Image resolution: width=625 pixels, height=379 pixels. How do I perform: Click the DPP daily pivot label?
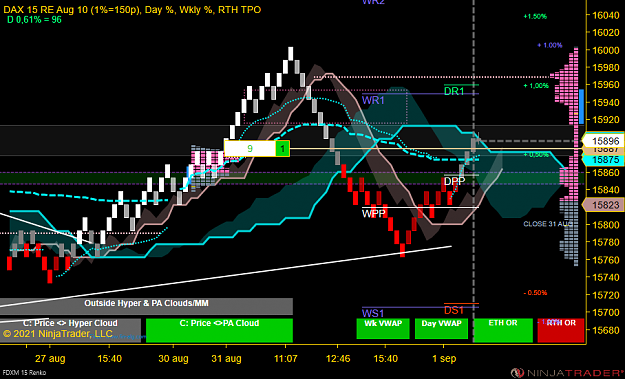click(454, 181)
